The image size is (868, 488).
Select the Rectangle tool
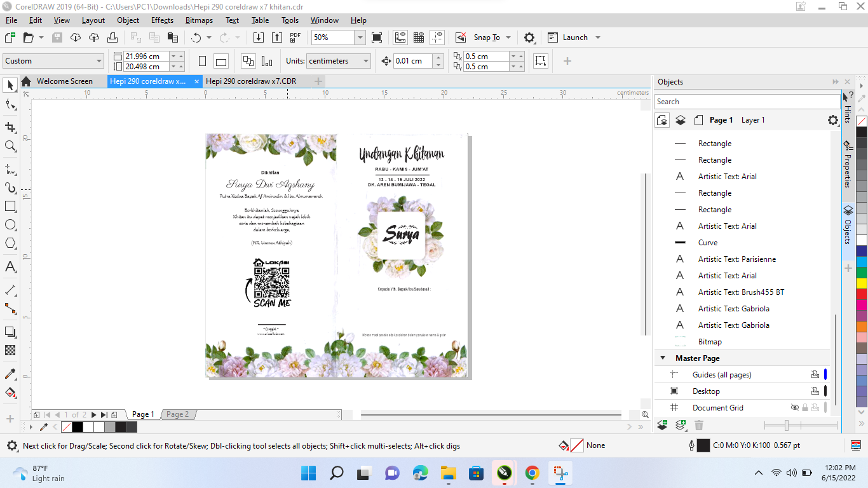point(10,207)
